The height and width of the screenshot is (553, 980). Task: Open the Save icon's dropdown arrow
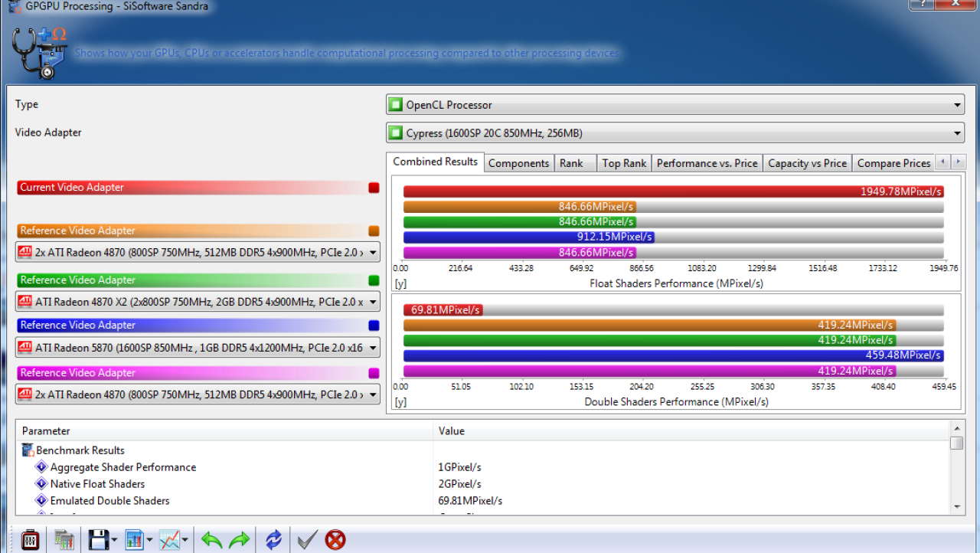pos(114,540)
